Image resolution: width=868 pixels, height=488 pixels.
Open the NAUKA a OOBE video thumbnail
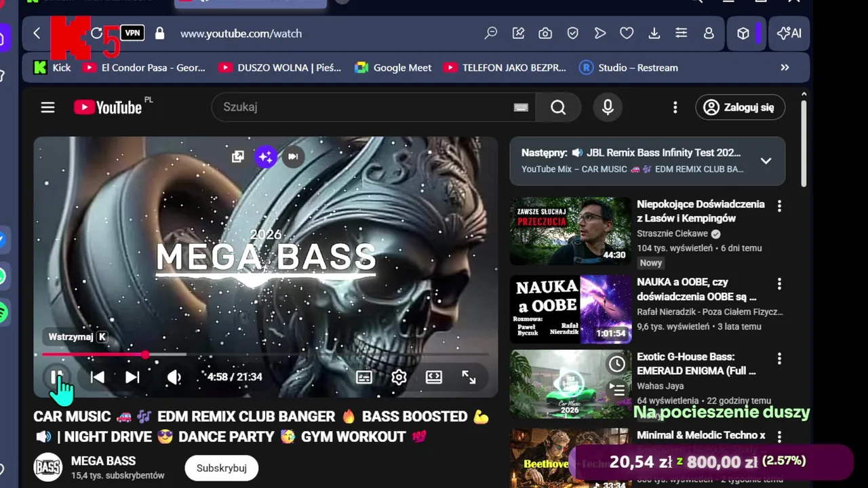tap(570, 309)
